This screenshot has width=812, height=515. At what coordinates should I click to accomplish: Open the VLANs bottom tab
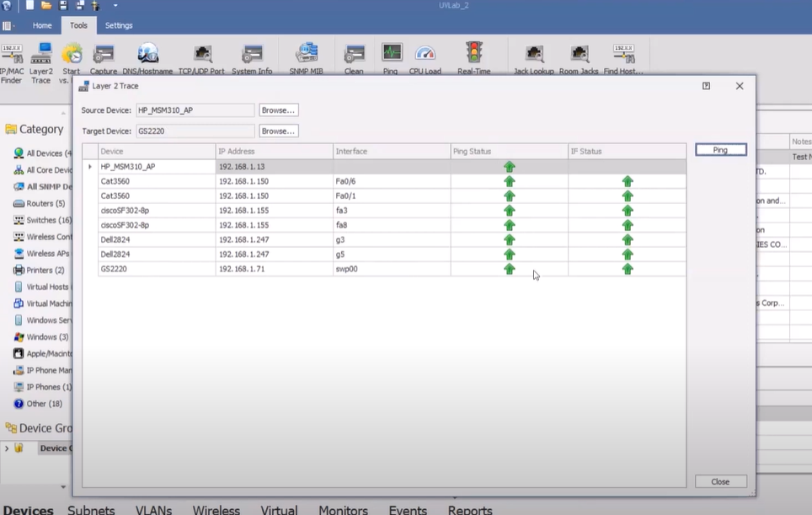[x=154, y=509]
